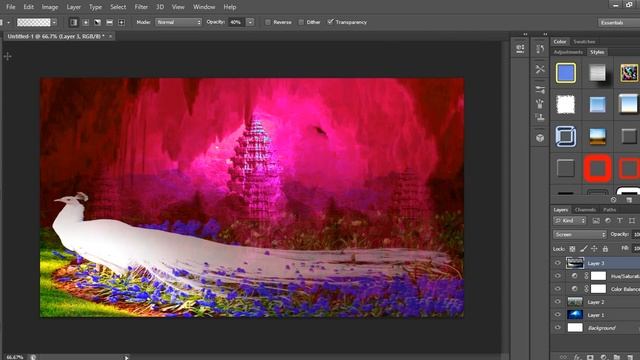The image size is (640, 360).
Task: Click the link layers icon
Action: tap(564, 357)
